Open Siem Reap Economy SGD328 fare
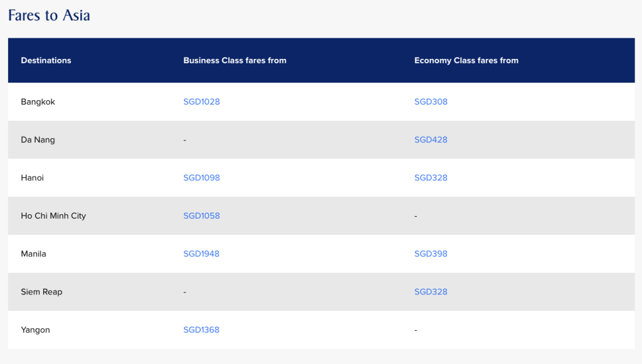Image resolution: width=642 pixels, height=364 pixels. point(431,292)
